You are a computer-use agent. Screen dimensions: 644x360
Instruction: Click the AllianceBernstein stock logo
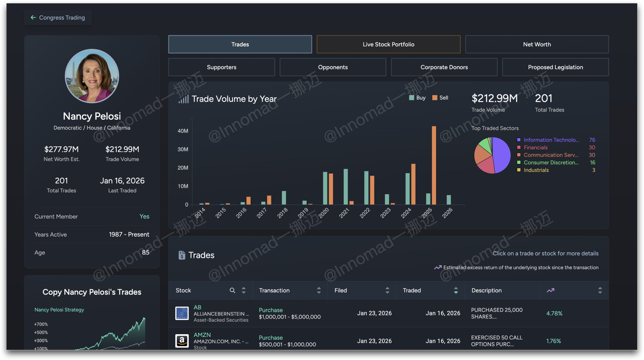tap(182, 313)
